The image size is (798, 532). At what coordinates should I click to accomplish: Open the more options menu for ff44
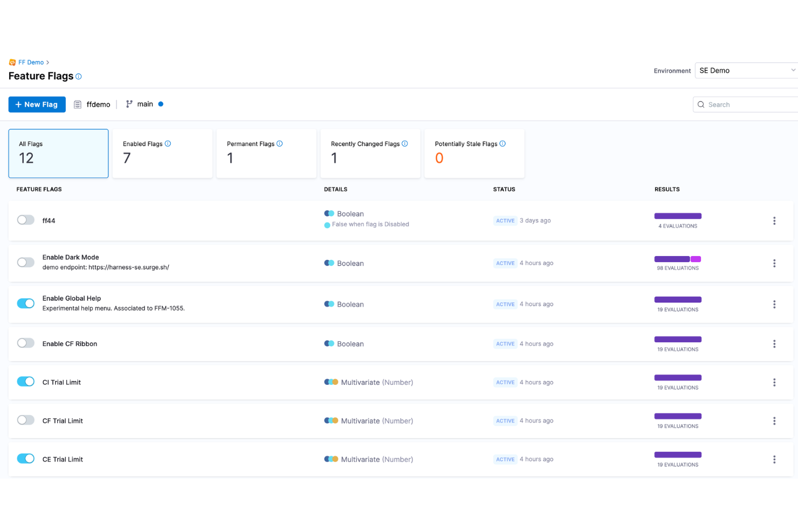tap(774, 221)
